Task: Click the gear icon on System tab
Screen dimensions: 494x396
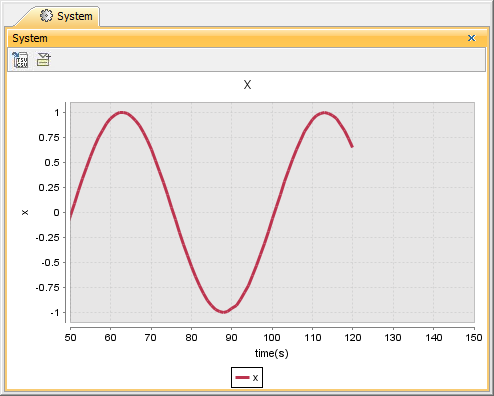Action: pyautogui.click(x=46, y=16)
